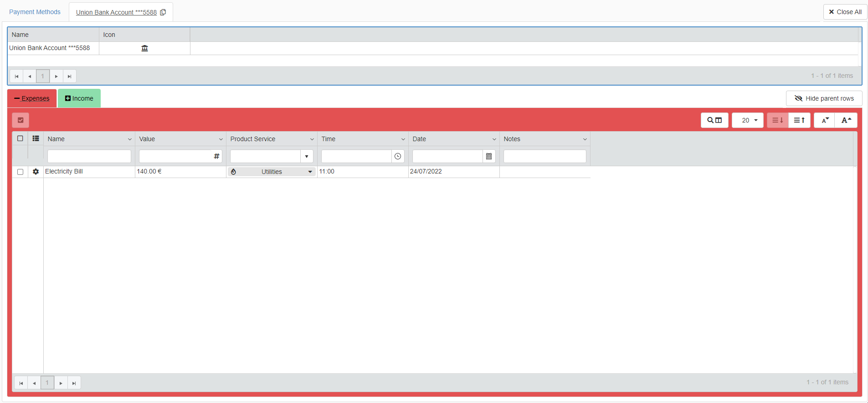Click the Hide parent rows button
868x403 pixels.
click(x=824, y=98)
